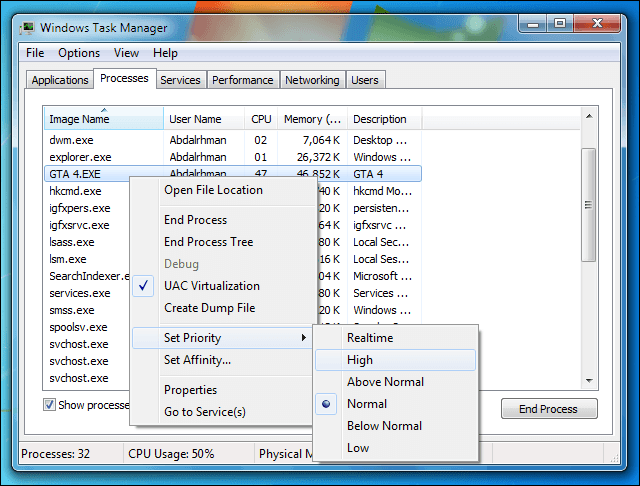Open Set Affinity... dialog entry
This screenshot has width=640, height=486.
222,360
